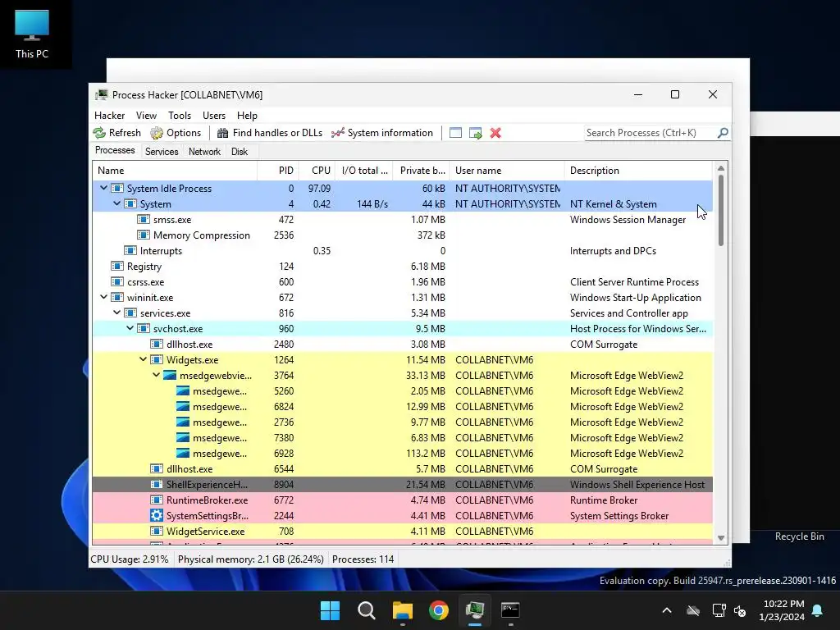Select the Interrupts row

402,251
